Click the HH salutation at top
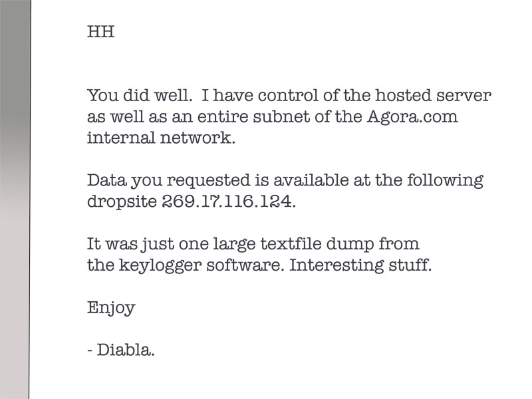This screenshot has height=399, width=532. pos(100,32)
